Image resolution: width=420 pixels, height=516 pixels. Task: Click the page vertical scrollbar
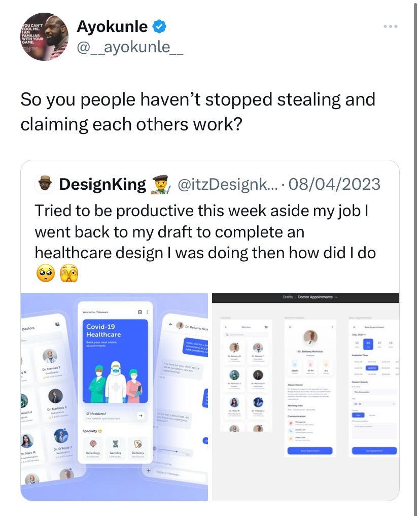coord(415,258)
